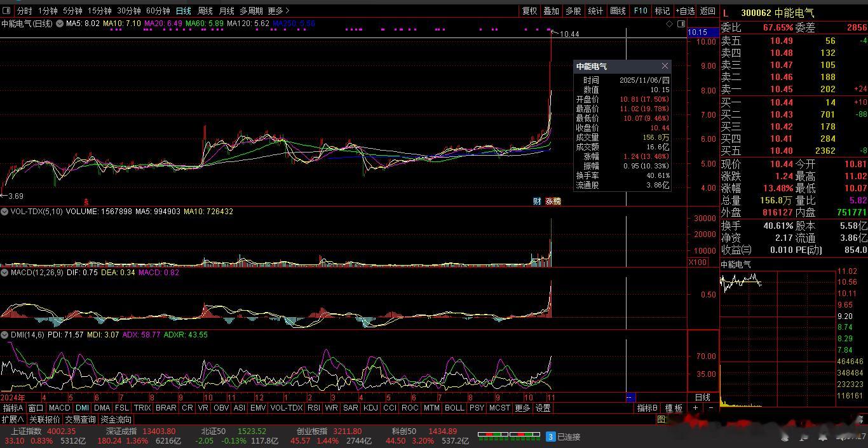Image resolution: width=868 pixels, height=448 pixels.
Task: Switch to the 60分钟 period tab
Action: coord(158,11)
